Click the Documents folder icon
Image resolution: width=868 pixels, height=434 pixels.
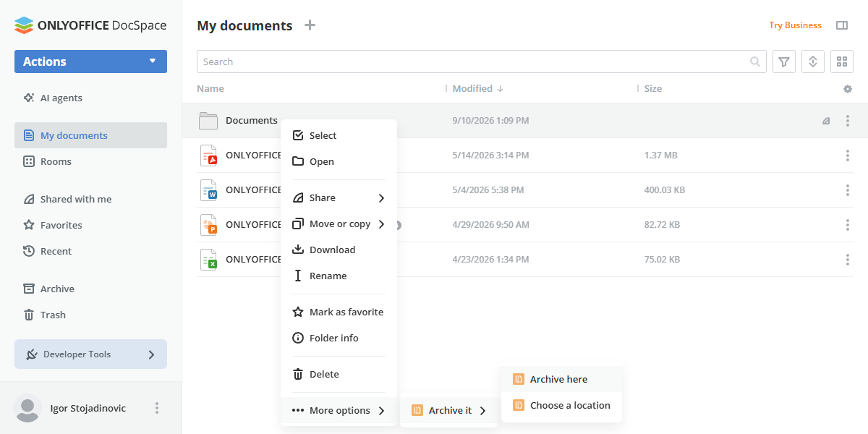pyautogui.click(x=208, y=121)
